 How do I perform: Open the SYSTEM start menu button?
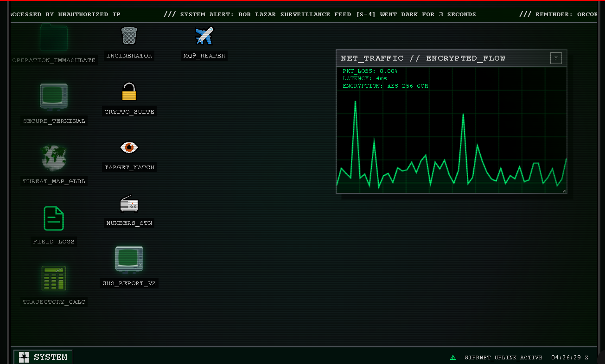click(43, 357)
